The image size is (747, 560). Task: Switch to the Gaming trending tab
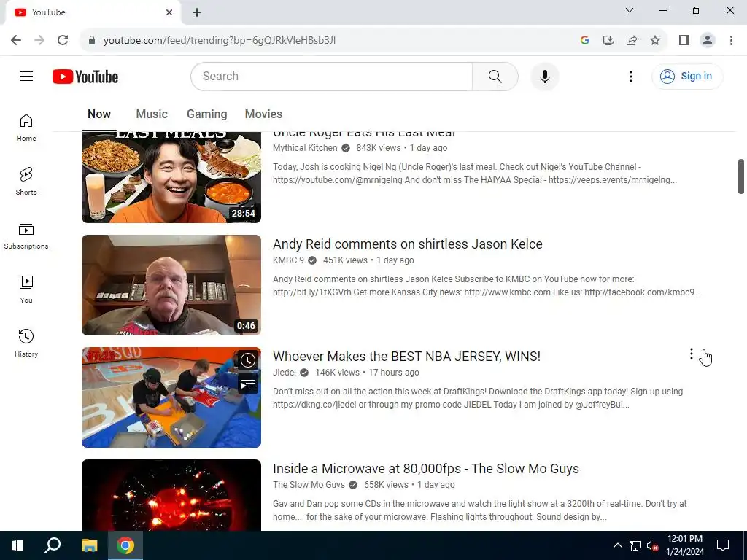(206, 114)
